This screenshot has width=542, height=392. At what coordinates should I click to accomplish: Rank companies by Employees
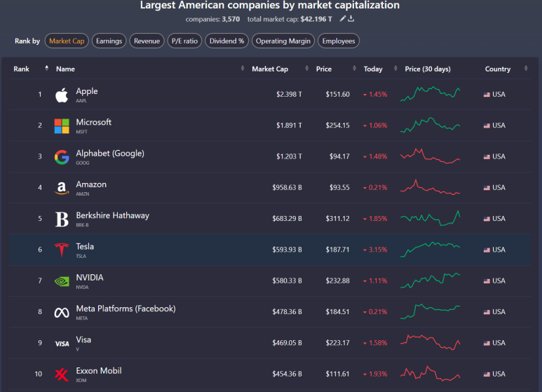click(x=339, y=41)
